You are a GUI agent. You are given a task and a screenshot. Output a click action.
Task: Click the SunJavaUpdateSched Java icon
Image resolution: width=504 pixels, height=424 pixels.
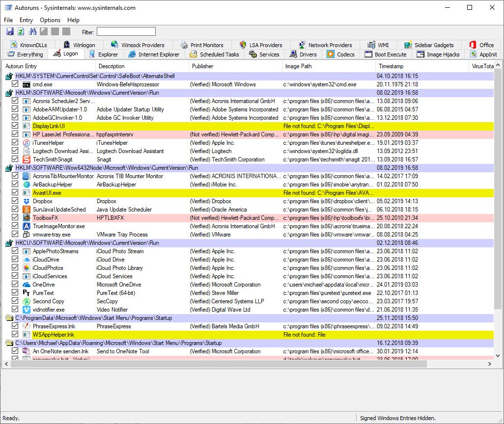27,210
